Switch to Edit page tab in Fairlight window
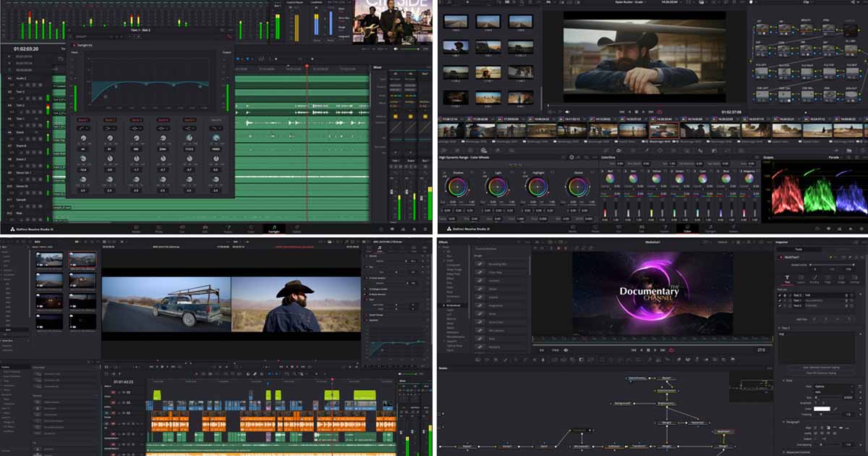The width and height of the screenshot is (868, 456). [205, 229]
